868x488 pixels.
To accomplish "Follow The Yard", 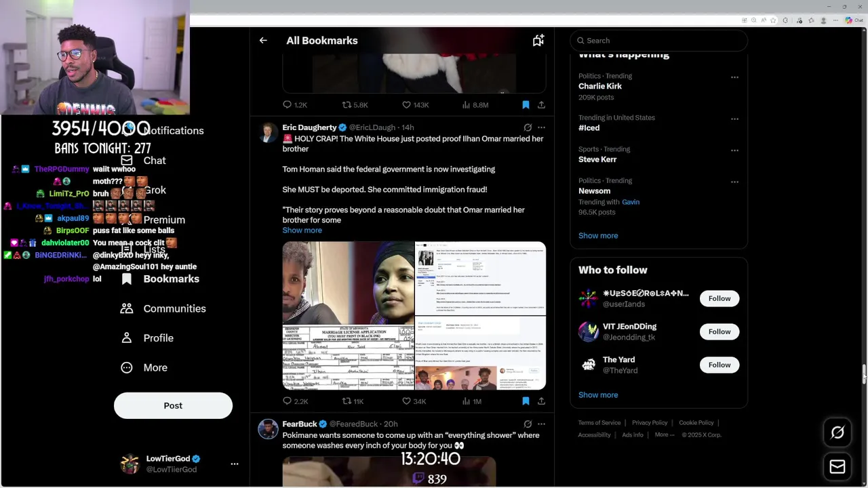I will pos(719,365).
